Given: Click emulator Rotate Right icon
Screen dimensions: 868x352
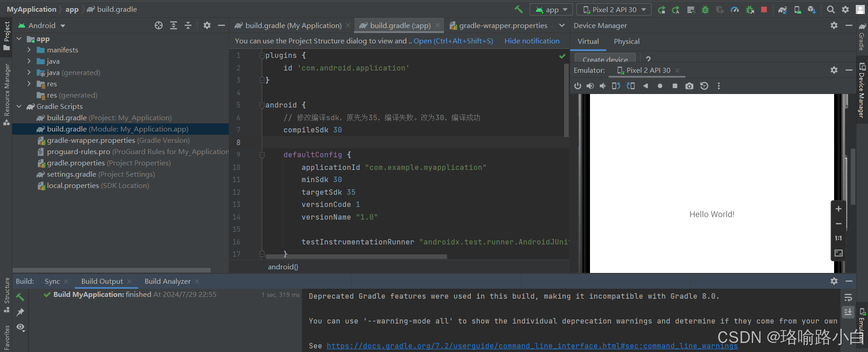Looking at the screenshot, I should pos(631,86).
